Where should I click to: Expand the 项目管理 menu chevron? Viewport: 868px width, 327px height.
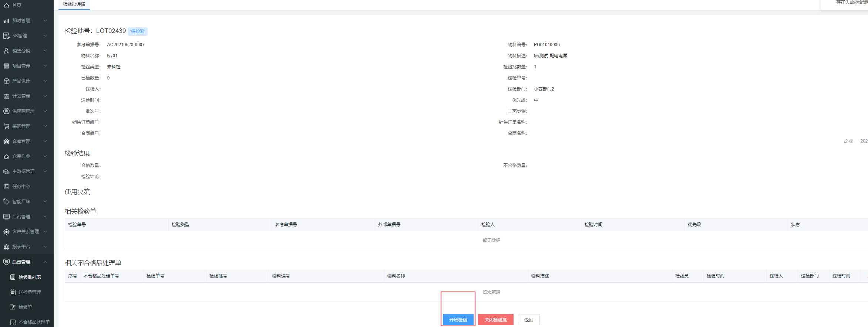point(45,66)
